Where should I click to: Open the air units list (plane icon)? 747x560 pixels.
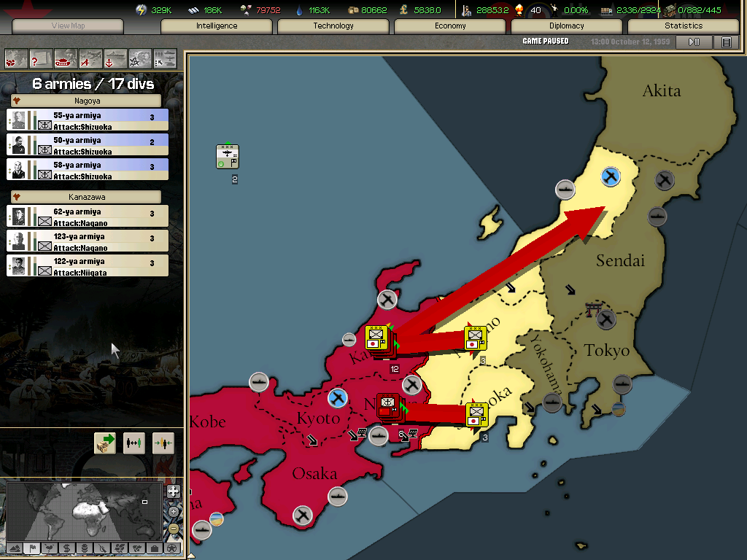[90, 58]
